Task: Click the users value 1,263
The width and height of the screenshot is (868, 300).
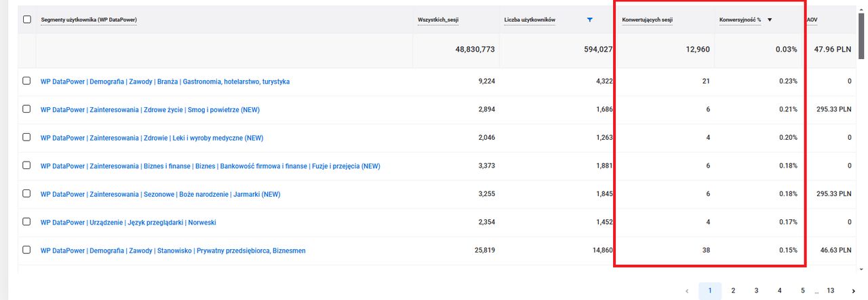Action: click(604, 138)
